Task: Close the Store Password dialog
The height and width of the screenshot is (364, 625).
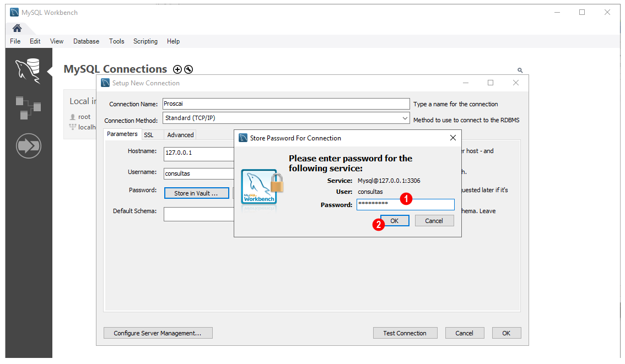Action: 453,138
